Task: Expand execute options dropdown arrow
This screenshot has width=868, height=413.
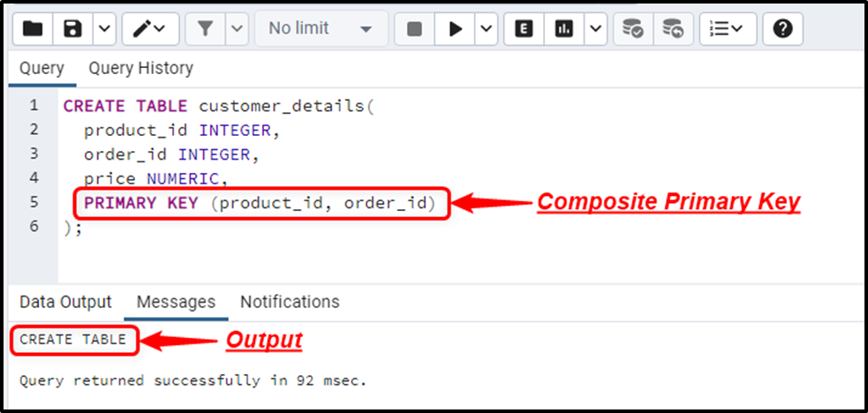Action: click(487, 29)
